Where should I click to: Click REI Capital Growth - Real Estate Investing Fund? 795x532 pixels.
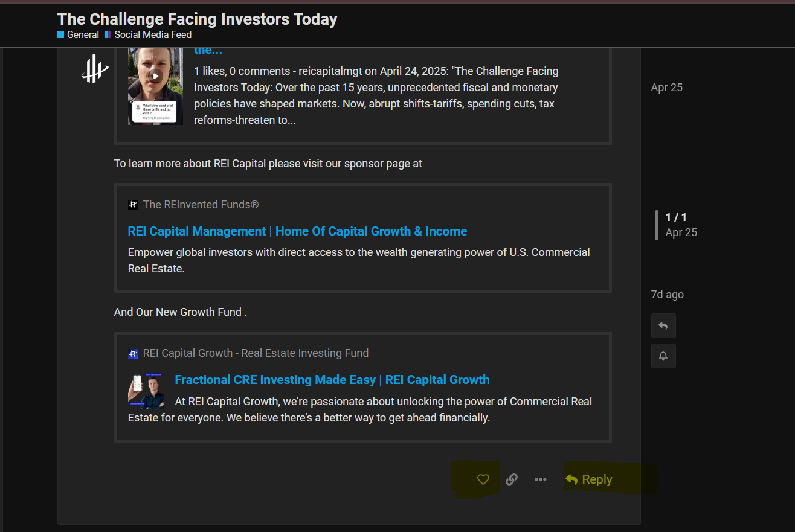[x=256, y=353]
